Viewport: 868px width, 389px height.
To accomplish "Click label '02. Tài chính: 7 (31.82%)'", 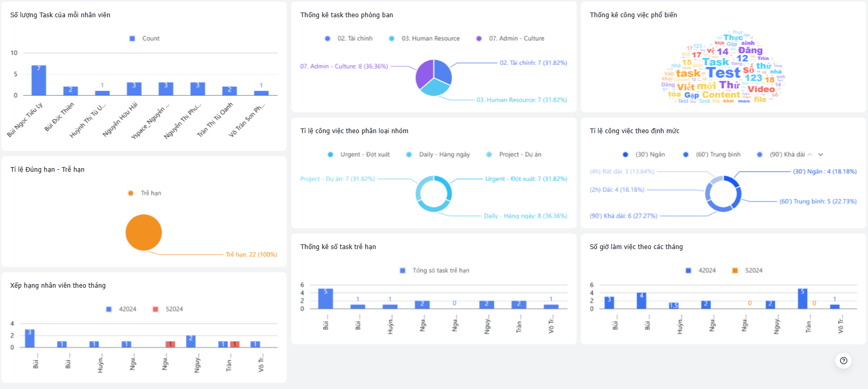I will pyautogui.click(x=533, y=63).
